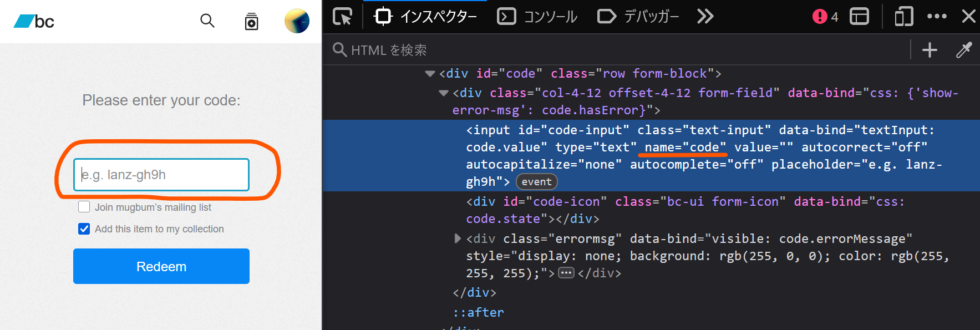Open the user avatar menu
This screenshot has height=330, width=980.
tap(297, 21)
